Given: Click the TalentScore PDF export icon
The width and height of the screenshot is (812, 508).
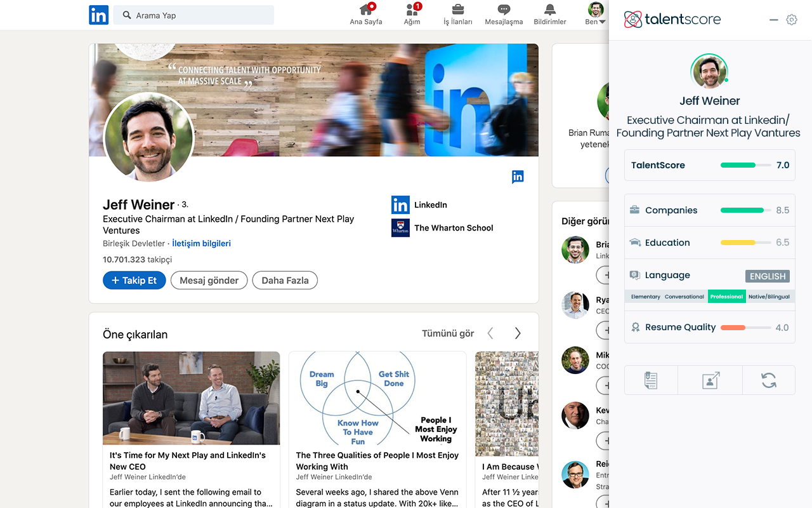Looking at the screenshot, I should 651,380.
